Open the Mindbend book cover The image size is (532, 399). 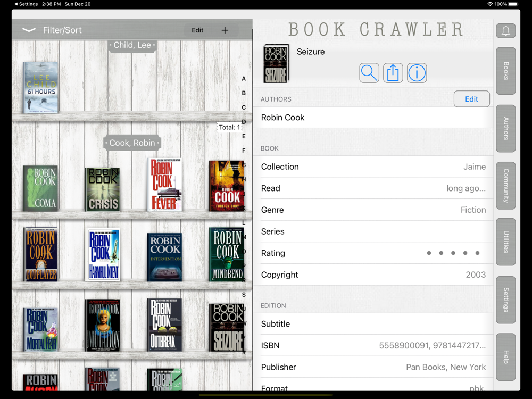click(x=227, y=254)
